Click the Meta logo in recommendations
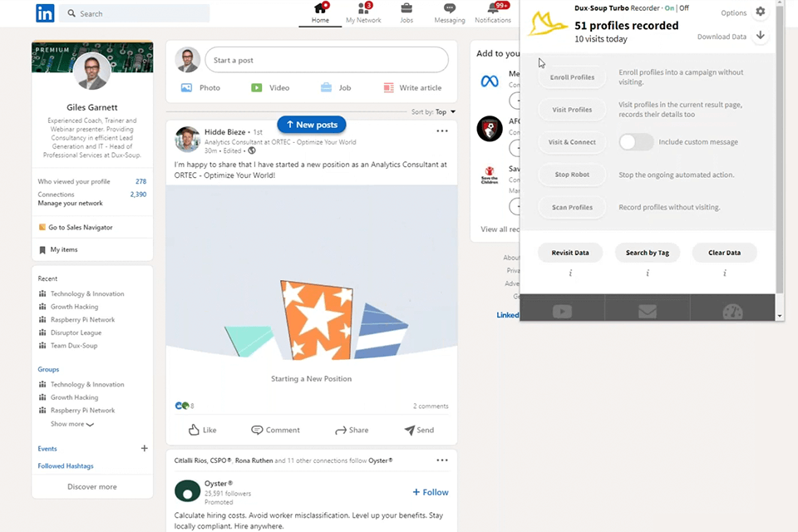This screenshot has width=798, height=532. pos(489,81)
